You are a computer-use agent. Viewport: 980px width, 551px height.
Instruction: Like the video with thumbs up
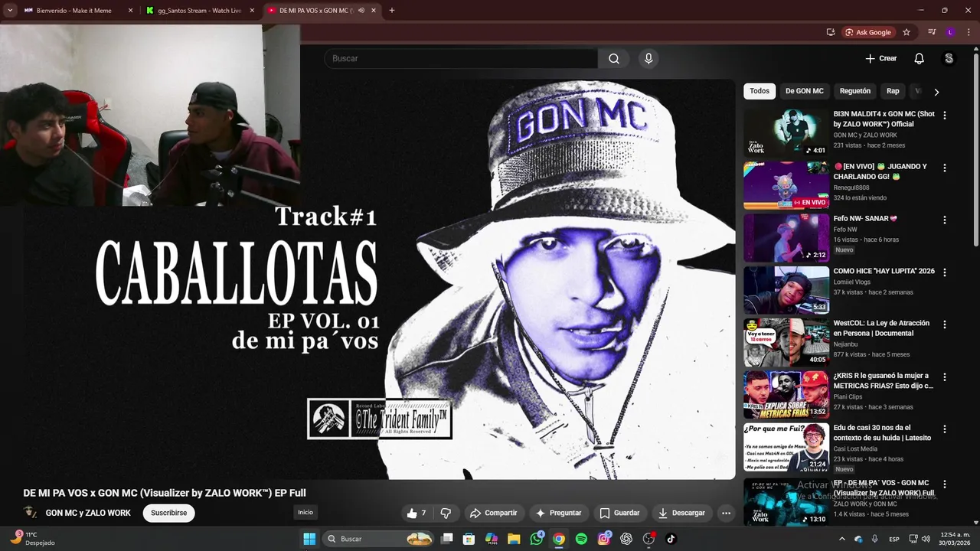[417, 513]
